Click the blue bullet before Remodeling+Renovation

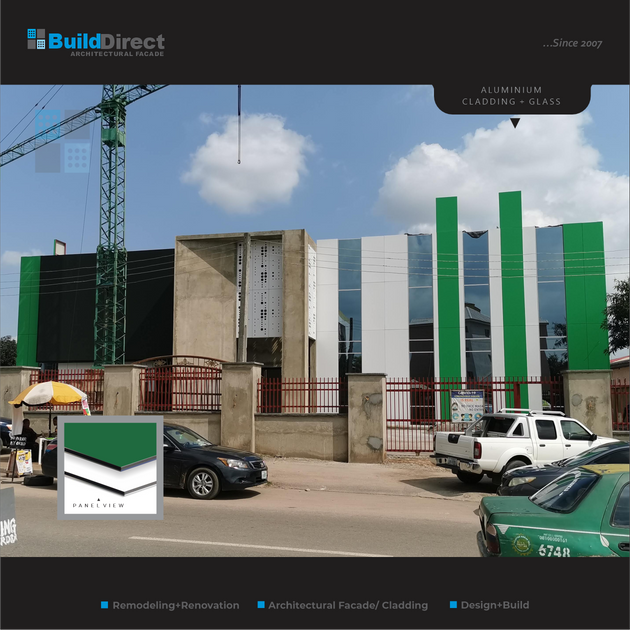tap(104, 605)
